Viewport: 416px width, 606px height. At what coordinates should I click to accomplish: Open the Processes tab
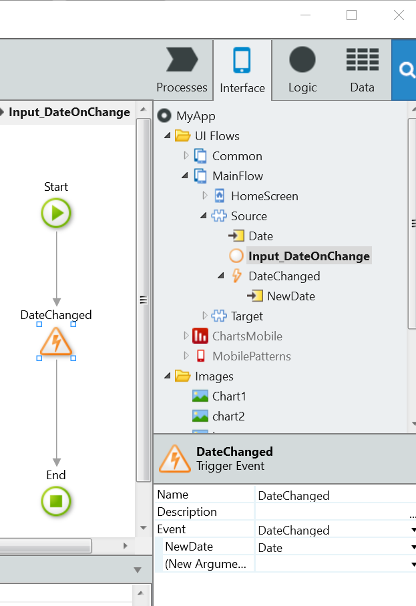[182, 70]
